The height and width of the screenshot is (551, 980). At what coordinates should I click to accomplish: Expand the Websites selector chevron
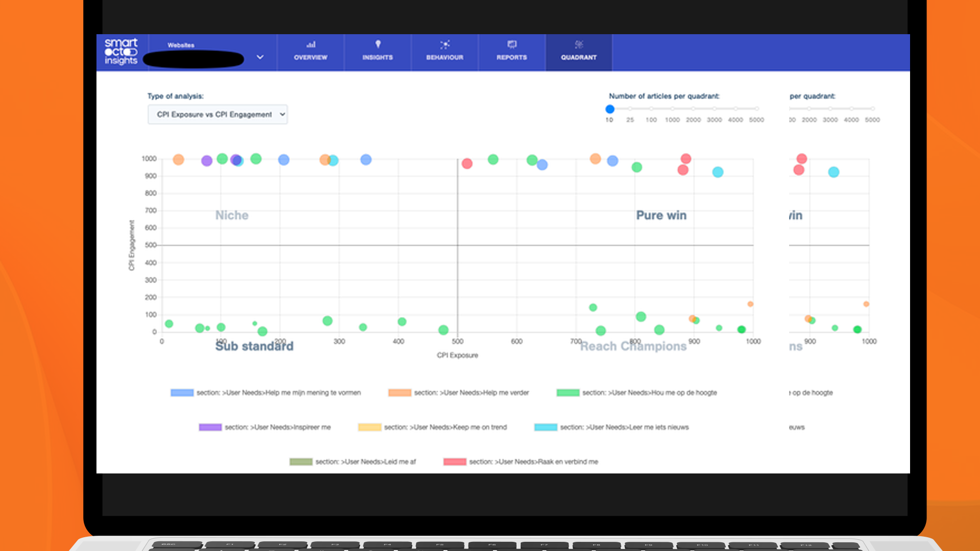(260, 57)
